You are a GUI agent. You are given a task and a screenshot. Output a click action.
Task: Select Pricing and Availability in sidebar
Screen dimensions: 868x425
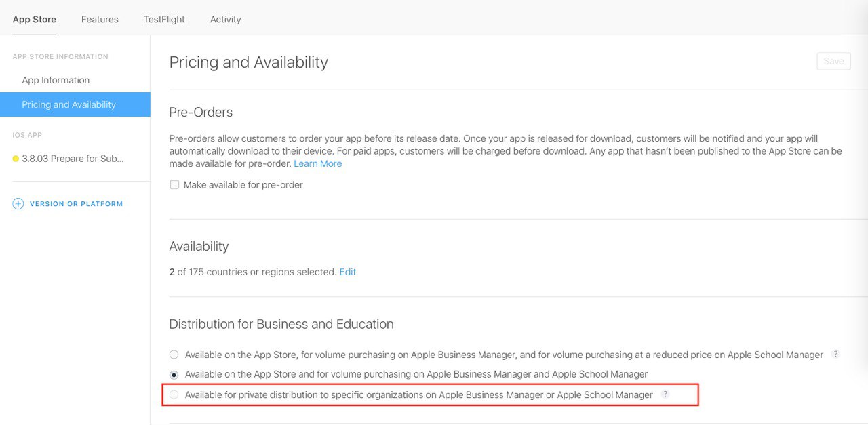click(75, 104)
